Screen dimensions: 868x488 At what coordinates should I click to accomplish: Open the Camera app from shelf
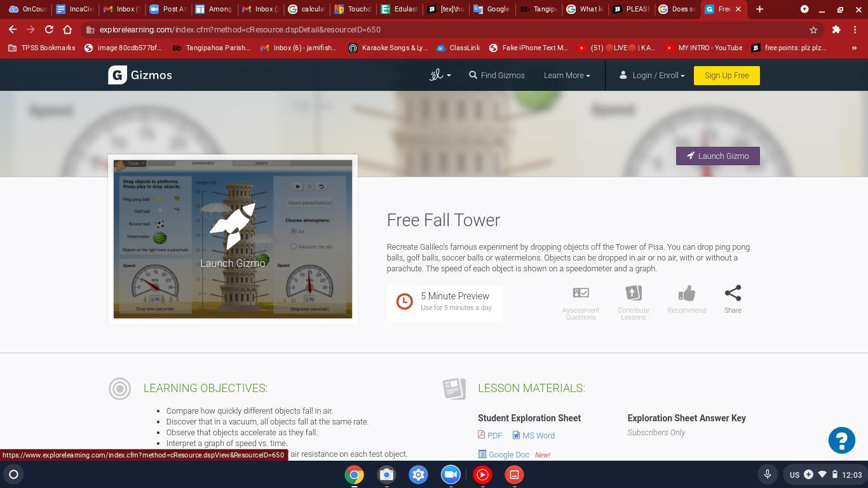[386, 475]
